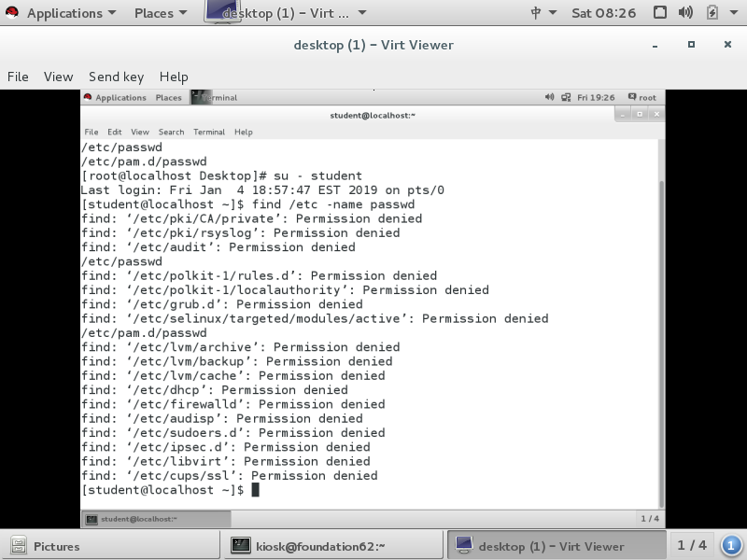Open terminal Search menu
Screen dimensions: 747x560
(172, 132)
